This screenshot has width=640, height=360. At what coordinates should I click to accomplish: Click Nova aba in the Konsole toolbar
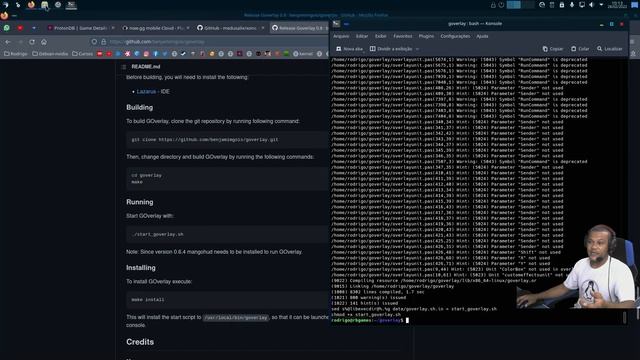pos(349,49)
